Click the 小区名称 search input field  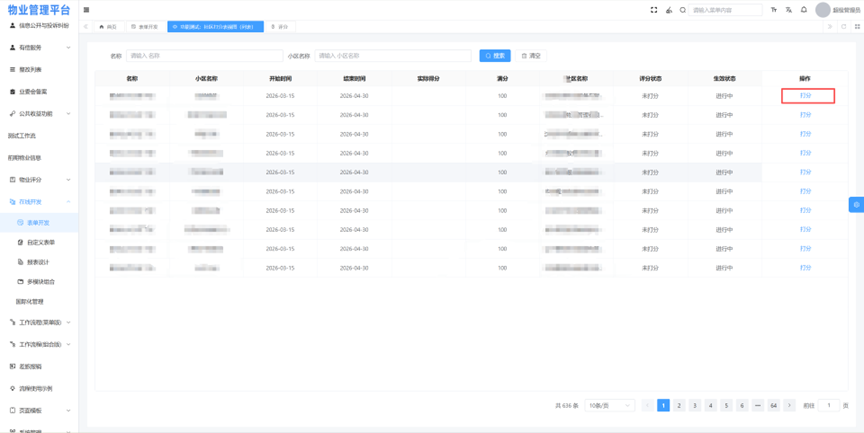[393, 56]
